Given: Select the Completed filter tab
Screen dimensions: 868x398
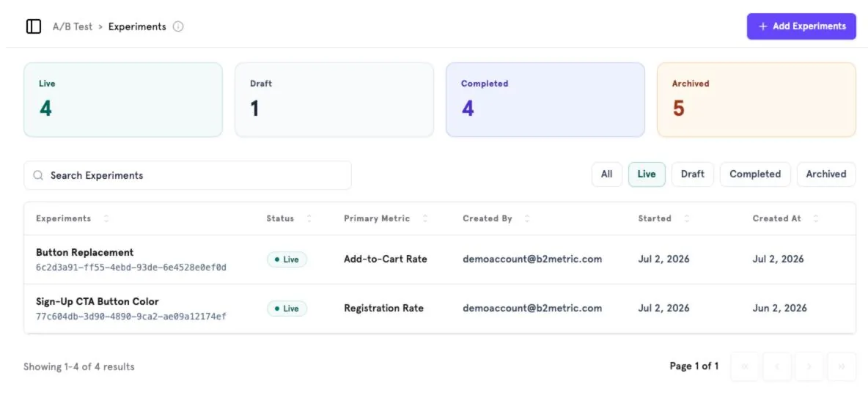Looking at the screenshot, I should pyautogui.click(x=755, y=174).
